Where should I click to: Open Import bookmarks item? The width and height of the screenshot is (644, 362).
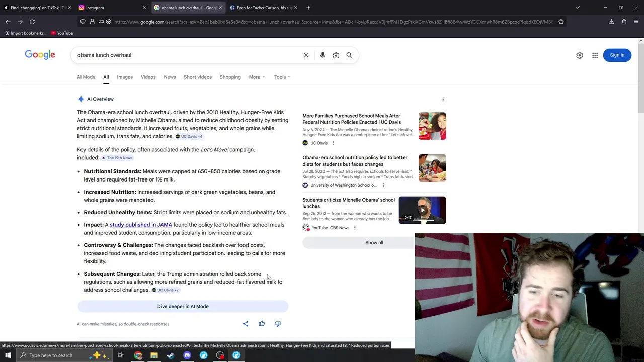25,33
